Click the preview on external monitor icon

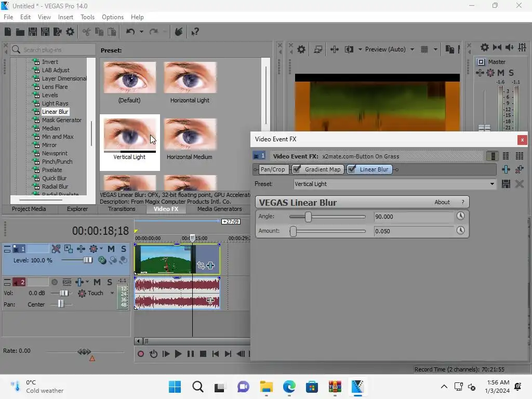click(x=318, y=49)
